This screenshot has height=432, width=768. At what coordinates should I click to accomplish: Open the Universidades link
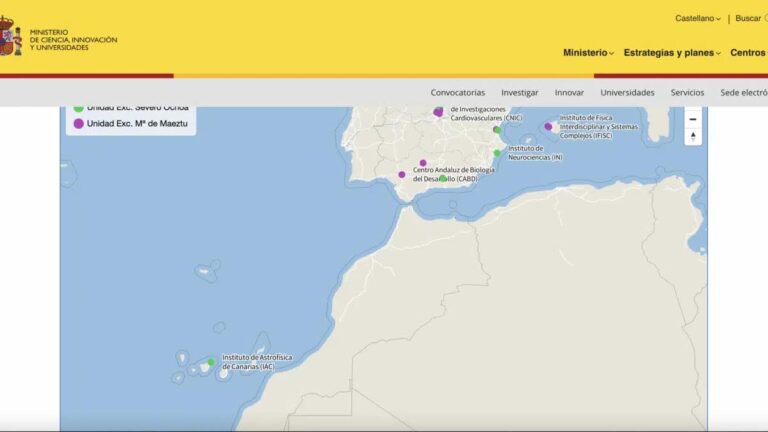627,92
